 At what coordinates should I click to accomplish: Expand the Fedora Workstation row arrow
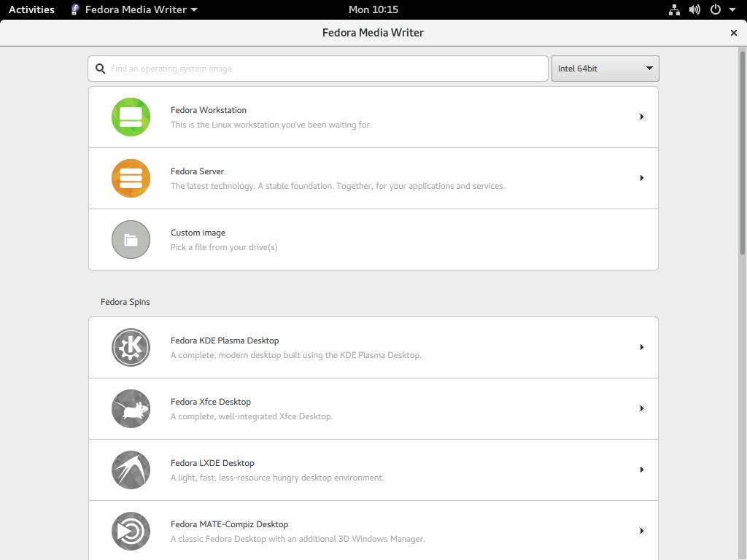[642, 117]
